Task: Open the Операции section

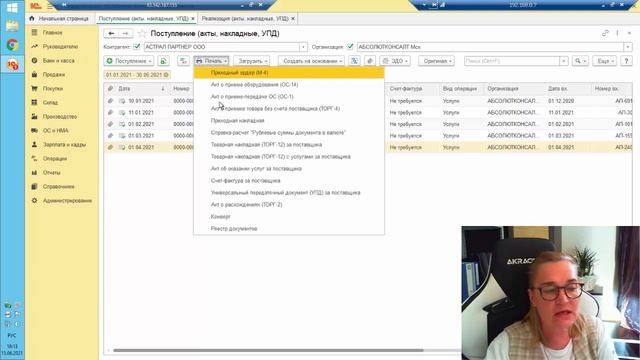Action: pyautogui.click(x=55, y=158)
